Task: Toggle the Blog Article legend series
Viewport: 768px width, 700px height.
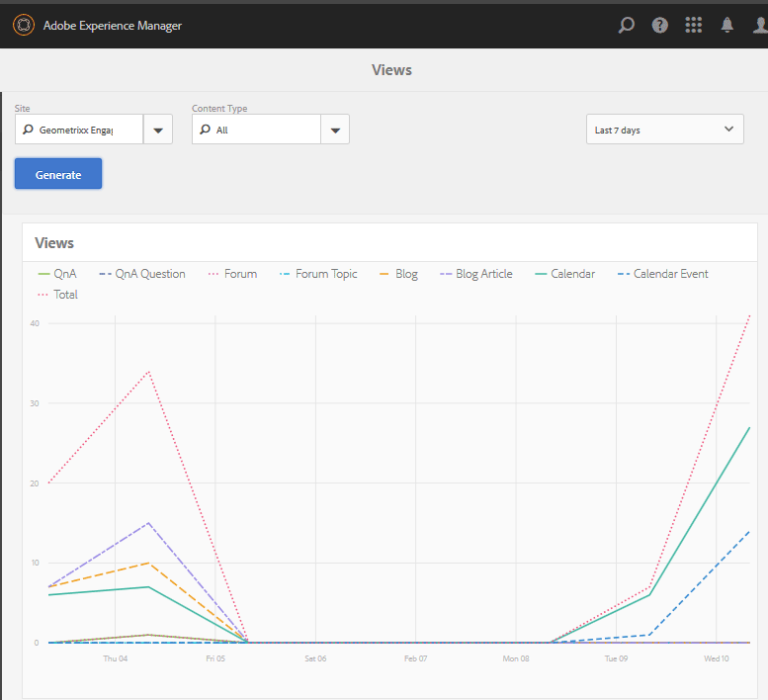Action: pos(476,274)
